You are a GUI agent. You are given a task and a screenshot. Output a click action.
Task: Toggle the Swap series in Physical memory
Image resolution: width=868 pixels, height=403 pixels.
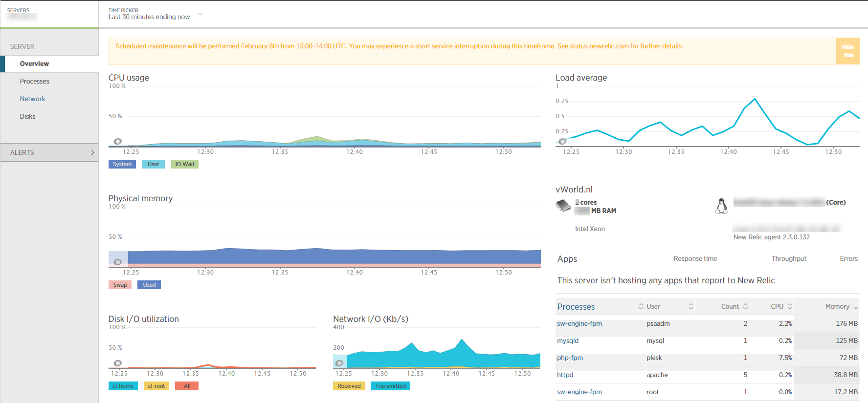(x=120, y=285)
